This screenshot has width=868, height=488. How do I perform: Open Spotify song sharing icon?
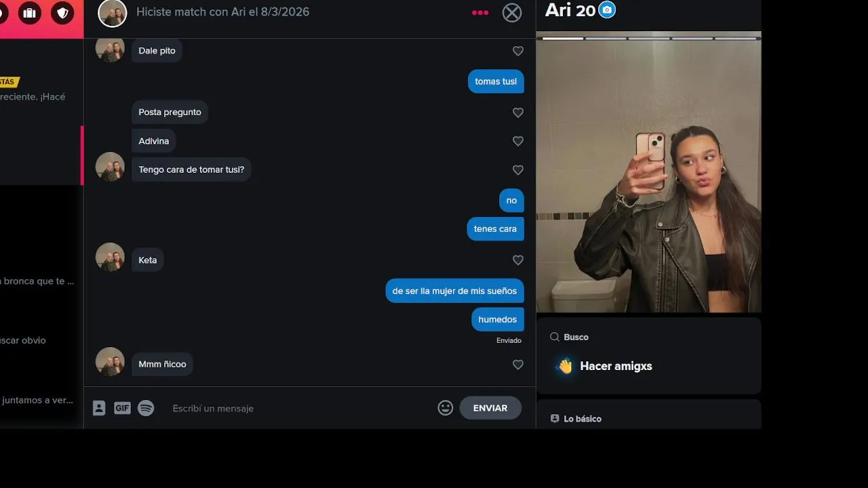tap(146, 408)
